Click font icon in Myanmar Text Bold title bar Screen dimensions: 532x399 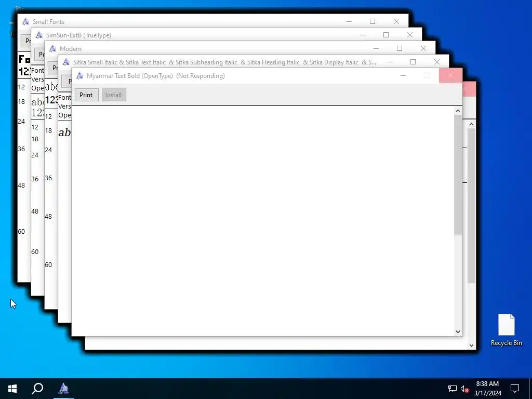click(79, 76)
